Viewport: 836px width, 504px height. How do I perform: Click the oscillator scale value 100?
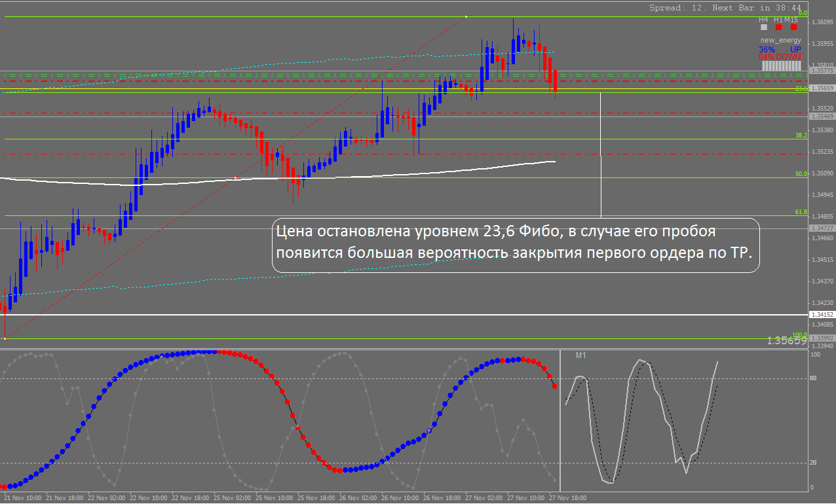816,355
